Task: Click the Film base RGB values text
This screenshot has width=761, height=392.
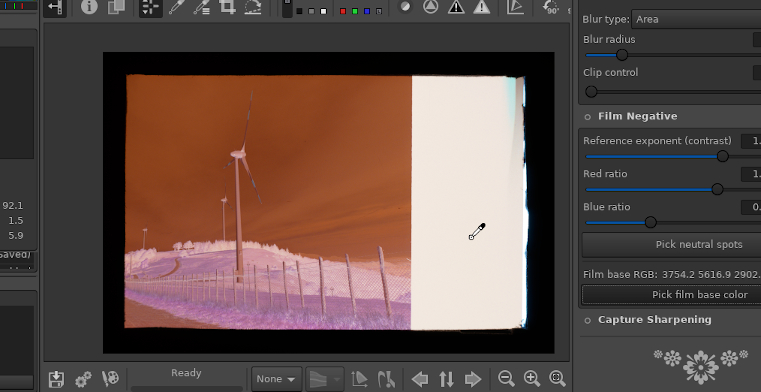Action: coord(672,275)
